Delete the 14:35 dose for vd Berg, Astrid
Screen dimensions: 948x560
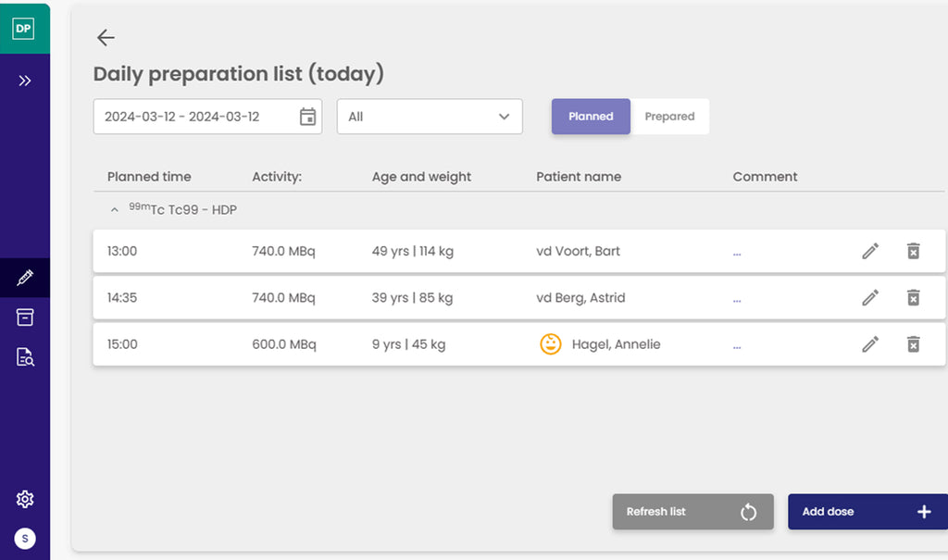tap(914, 297)
